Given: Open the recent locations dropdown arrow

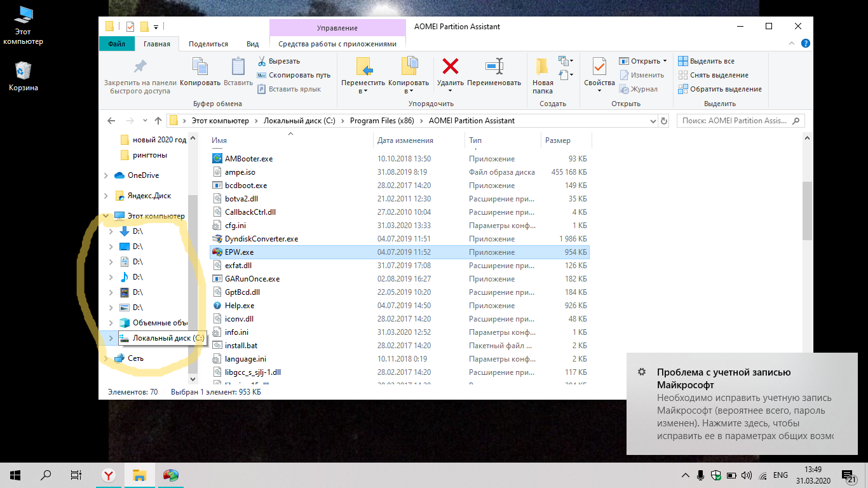Looking at the screenshot, I should coord(144,121).
